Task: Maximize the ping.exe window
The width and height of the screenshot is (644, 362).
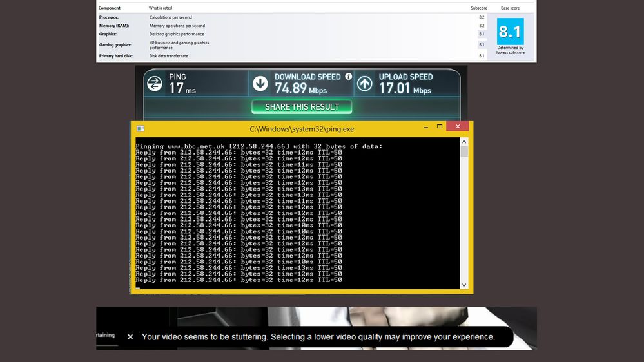Action: point(440,126)
